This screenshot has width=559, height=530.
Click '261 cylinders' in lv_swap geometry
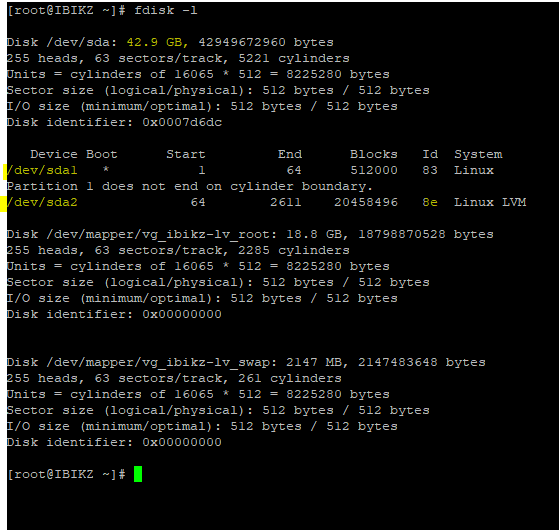pyautogui.click(x=290, y=378)
